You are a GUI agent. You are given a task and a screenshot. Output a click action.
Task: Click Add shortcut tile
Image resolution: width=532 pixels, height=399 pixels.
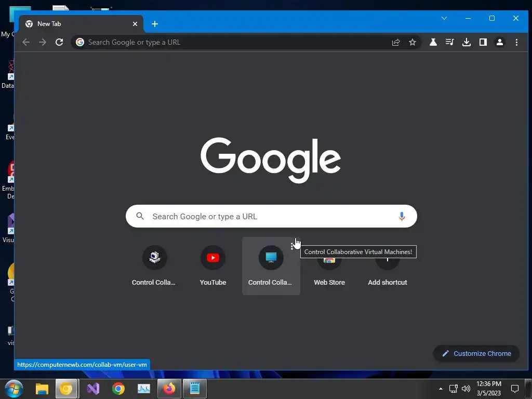[x=388, y=265]
